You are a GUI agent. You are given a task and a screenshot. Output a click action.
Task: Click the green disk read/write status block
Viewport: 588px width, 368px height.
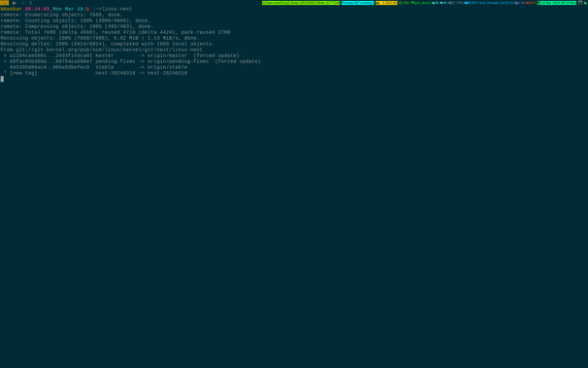pyautogui.click(x=301, y=3)
